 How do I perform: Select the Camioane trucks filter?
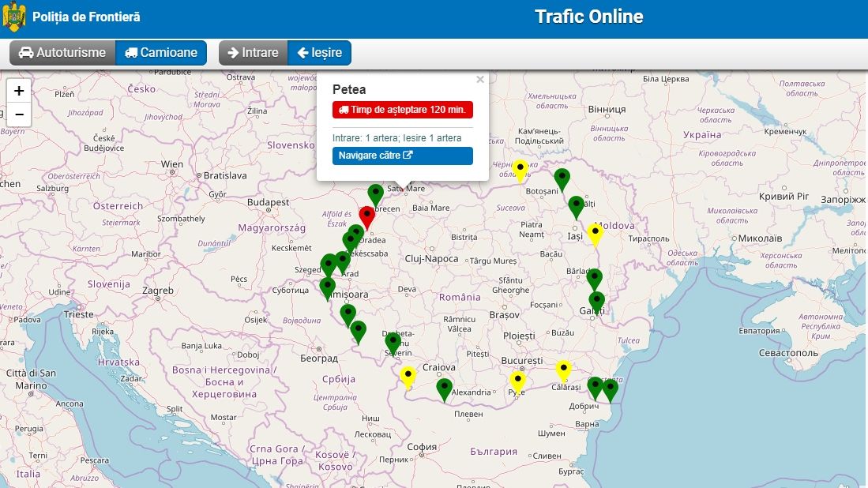[x=161, y=53]
